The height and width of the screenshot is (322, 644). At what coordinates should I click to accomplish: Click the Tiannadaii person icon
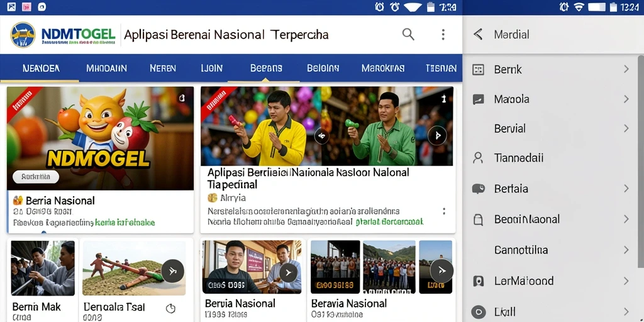(x=478, y=158)
